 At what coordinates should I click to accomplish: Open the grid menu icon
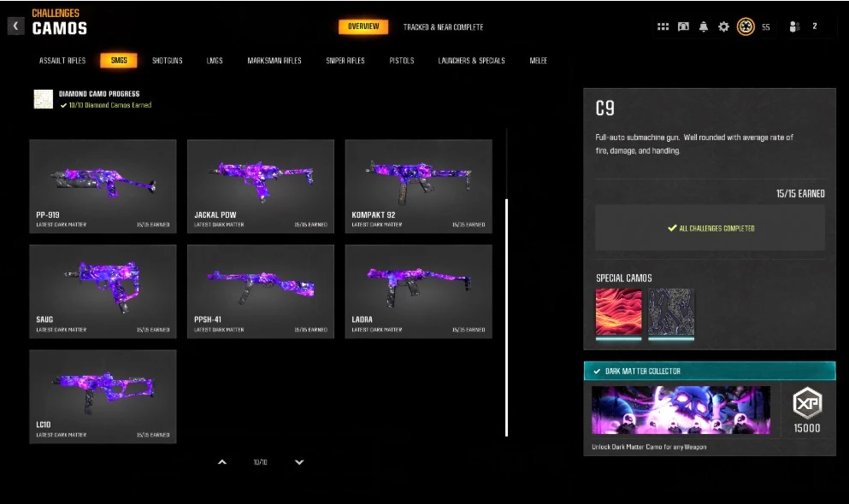pos(663,26)
